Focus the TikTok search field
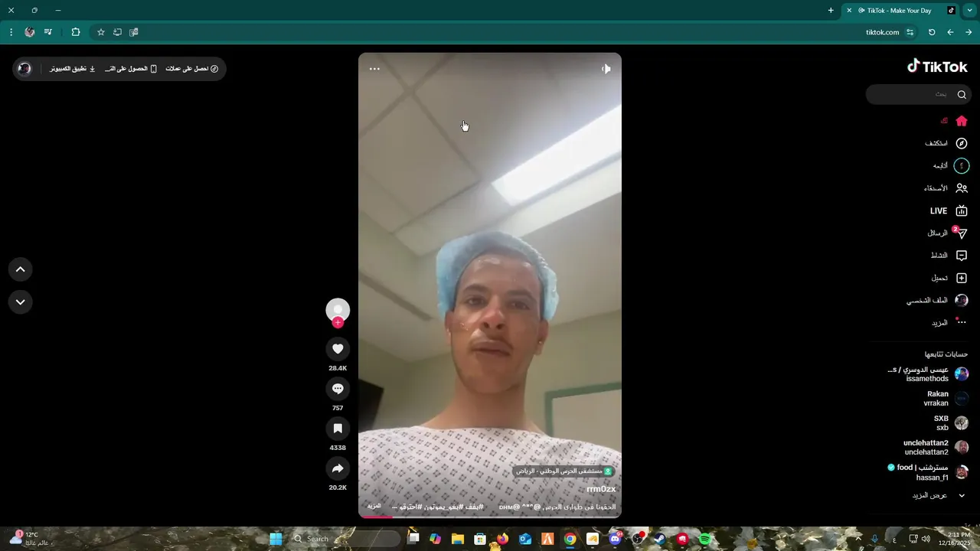980x551 pixels. pyautogui.click(x=918, y=94)
